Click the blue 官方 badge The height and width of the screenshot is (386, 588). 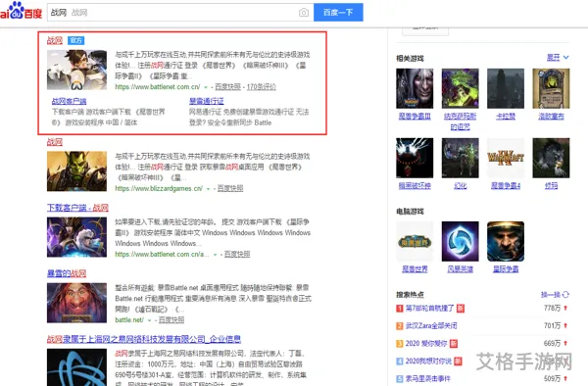(76, 40)
